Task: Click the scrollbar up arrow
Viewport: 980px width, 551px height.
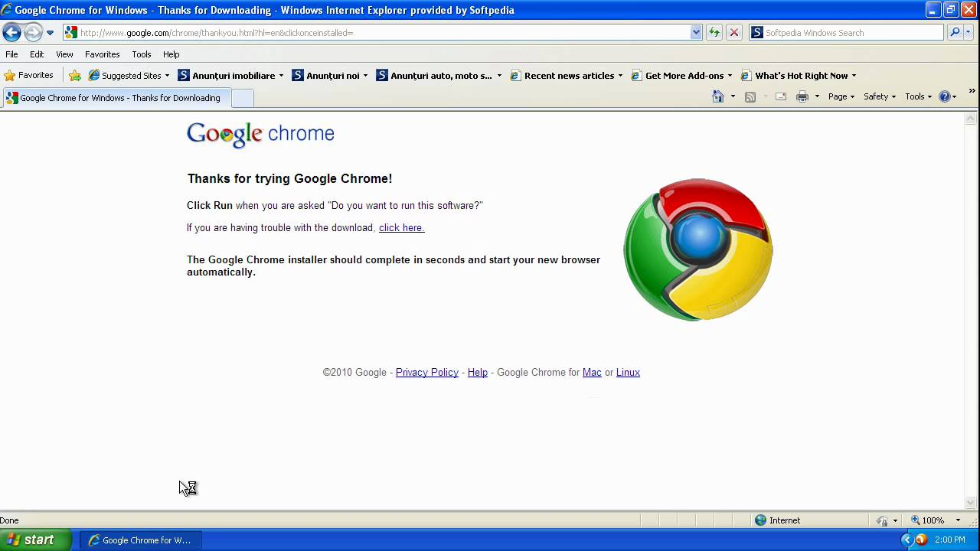Action: pyautogui.click(x=971, y=118)
